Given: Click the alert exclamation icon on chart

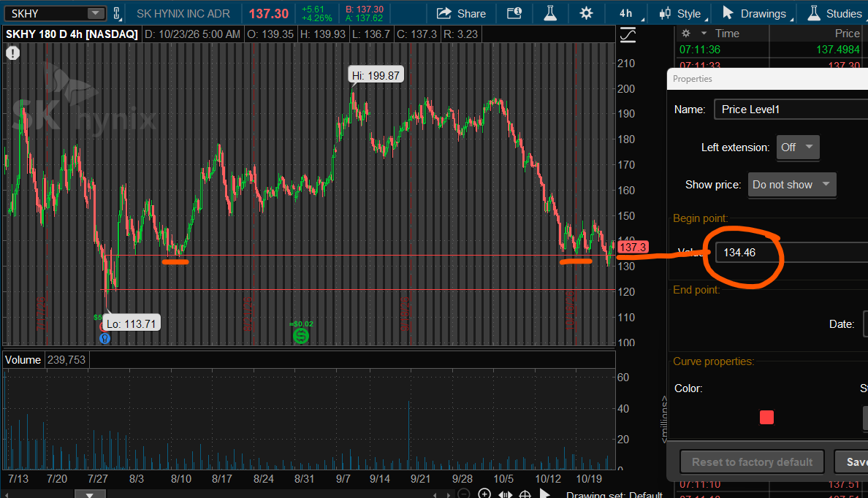Looking at the screenshot, I should [x=12, y=53].
